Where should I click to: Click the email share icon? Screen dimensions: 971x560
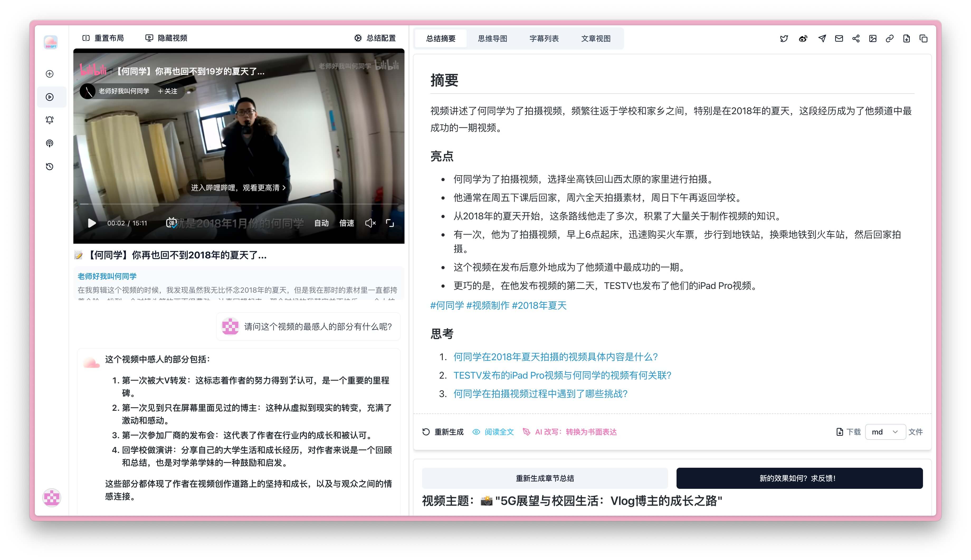tap(839, 38)
